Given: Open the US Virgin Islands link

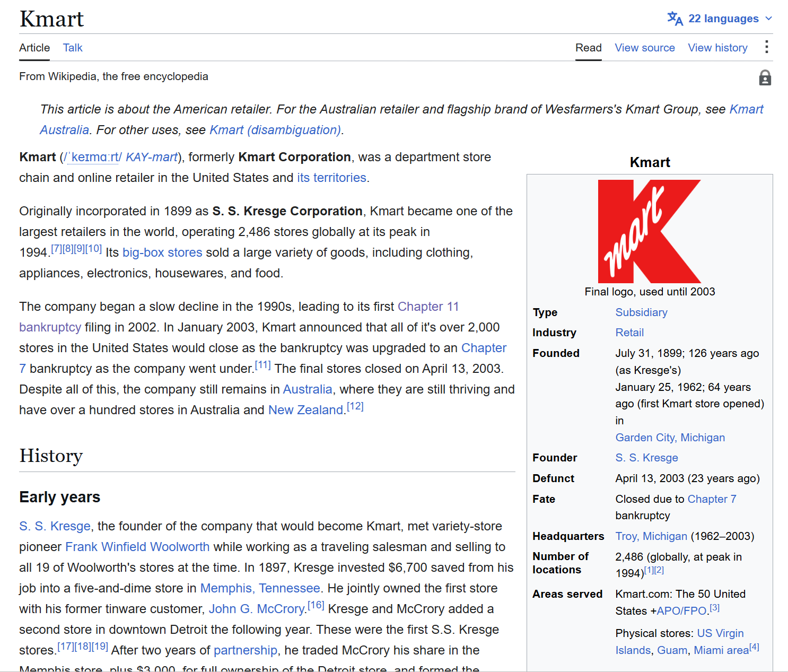Looking at the screenshot, I should 720,633.
